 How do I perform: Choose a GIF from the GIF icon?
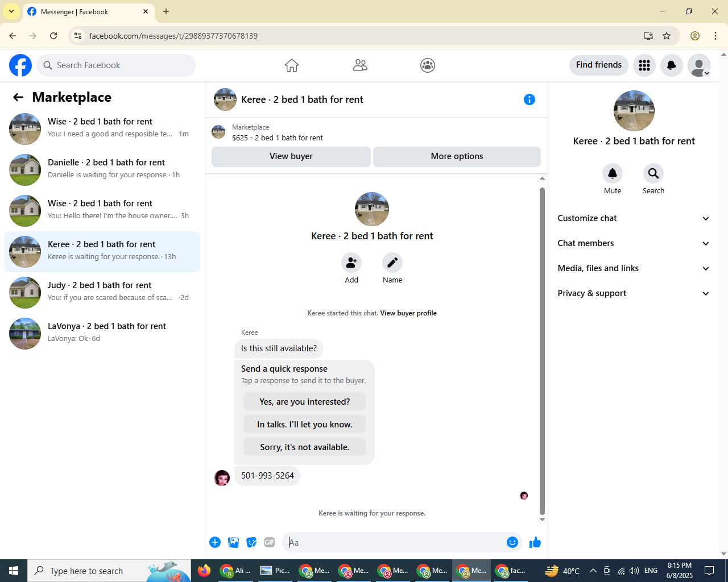pos(270,542)
